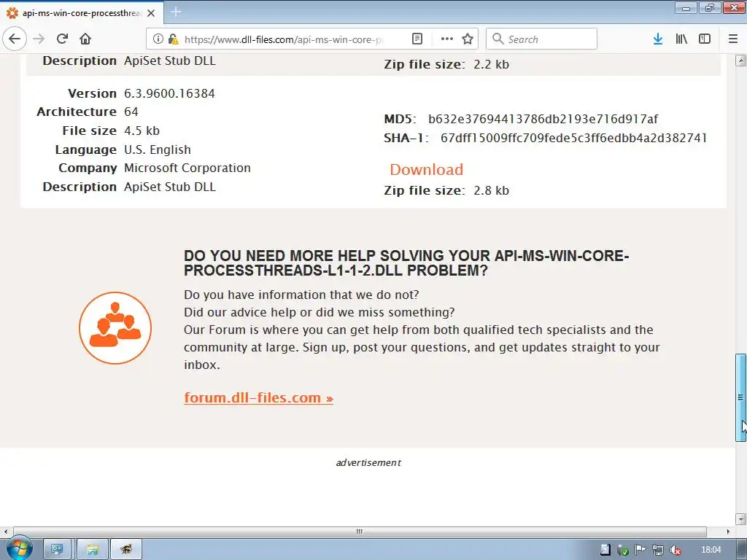Open the Windows Start menu
Image resolution: width=747 pixels, height=560 pixels.
19,549
